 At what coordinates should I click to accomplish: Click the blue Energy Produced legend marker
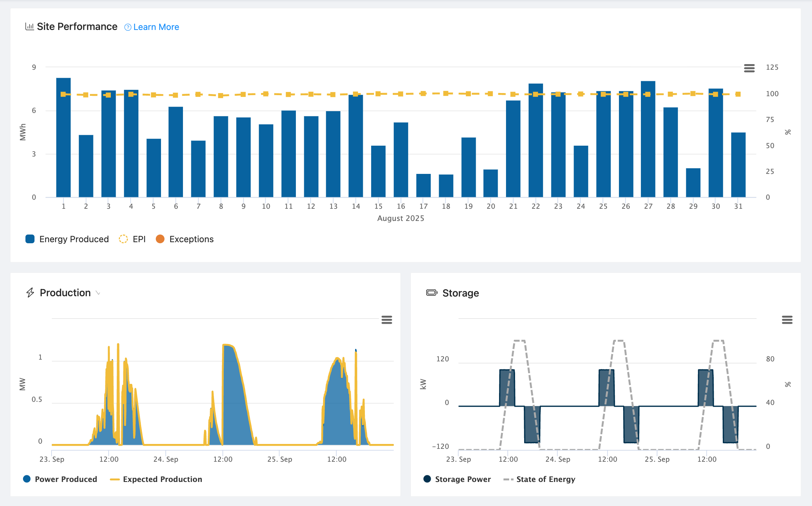coord(30,239)
